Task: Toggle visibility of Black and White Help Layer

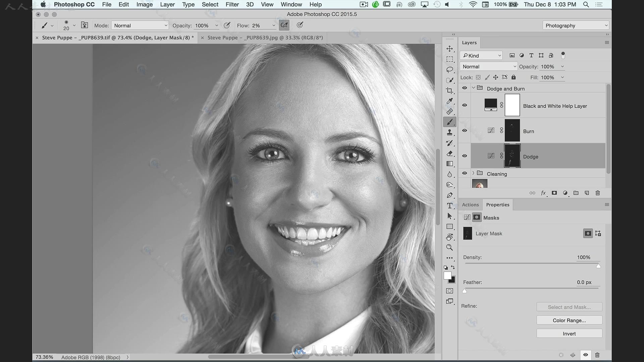Action: [465, 105]
